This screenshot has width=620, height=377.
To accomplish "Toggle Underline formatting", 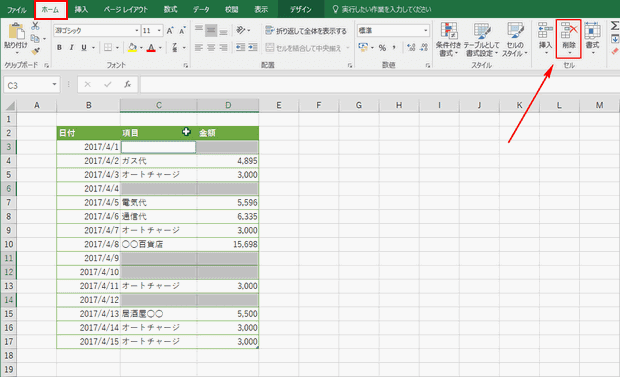I will 84,48.
